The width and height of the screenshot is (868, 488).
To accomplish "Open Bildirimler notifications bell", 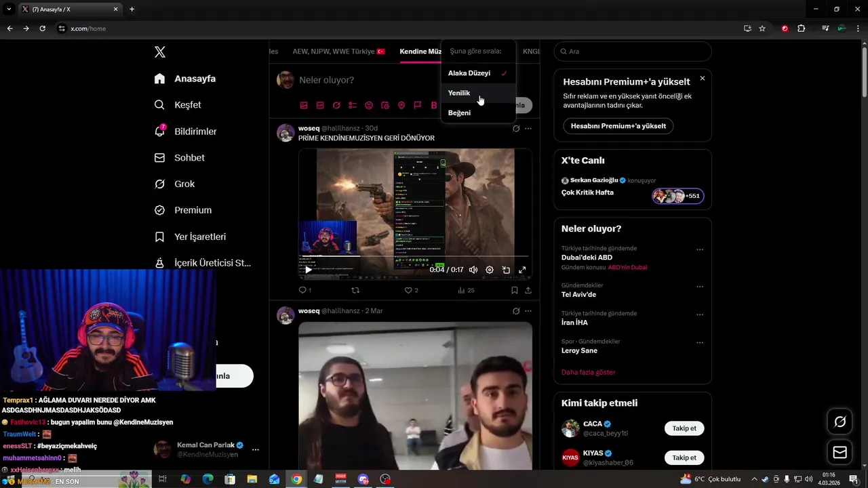I will click(186, 131).
